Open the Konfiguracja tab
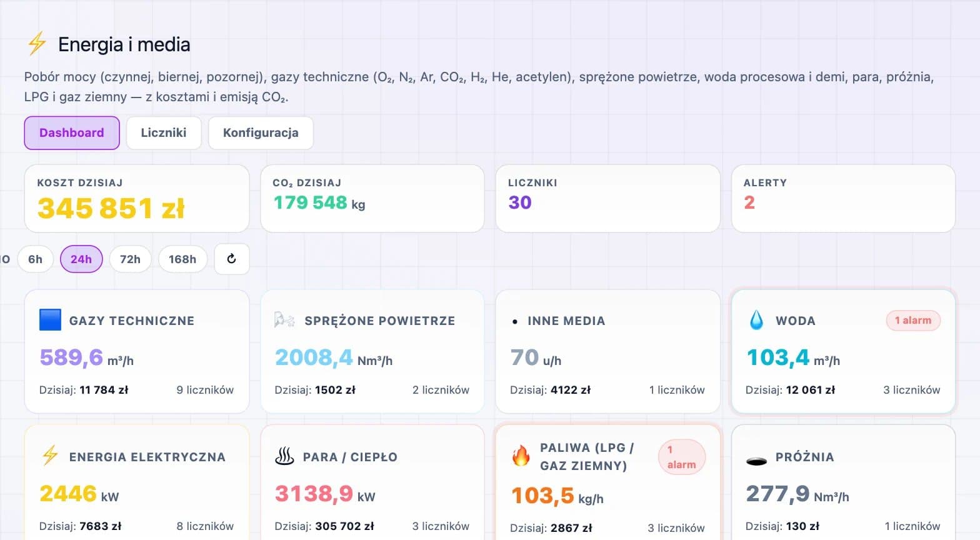 261,132
